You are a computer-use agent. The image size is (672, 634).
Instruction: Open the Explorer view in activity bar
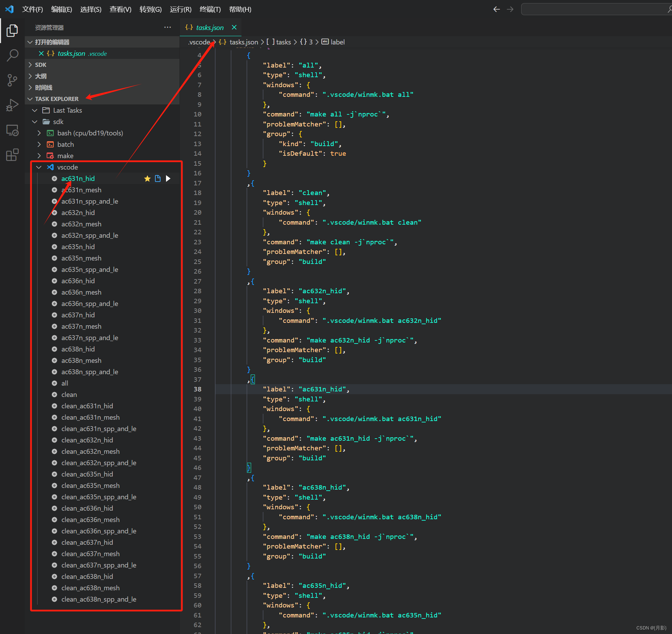tap(12, 30)
